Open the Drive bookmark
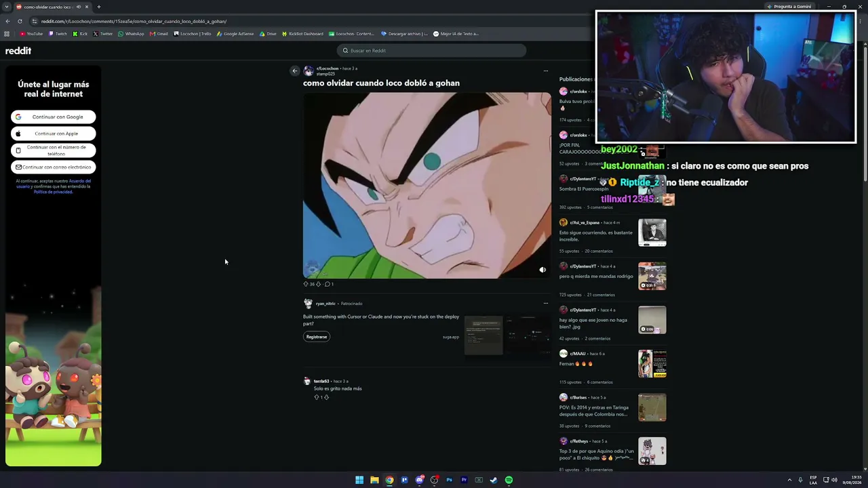The image size is (868, 488). pyautogui.click(x=268, y=34)
